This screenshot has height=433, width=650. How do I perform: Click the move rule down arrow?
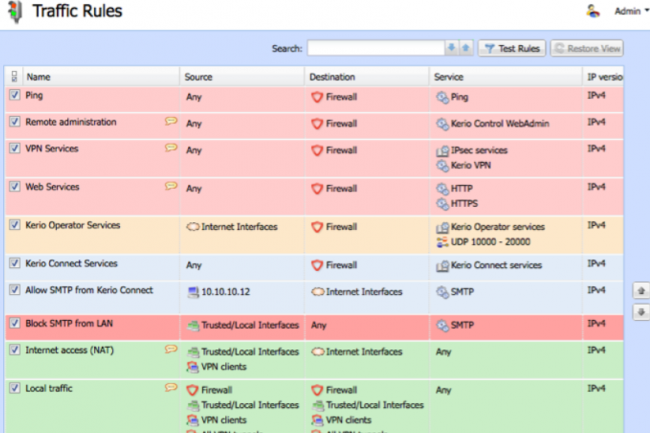coord(641,311)
